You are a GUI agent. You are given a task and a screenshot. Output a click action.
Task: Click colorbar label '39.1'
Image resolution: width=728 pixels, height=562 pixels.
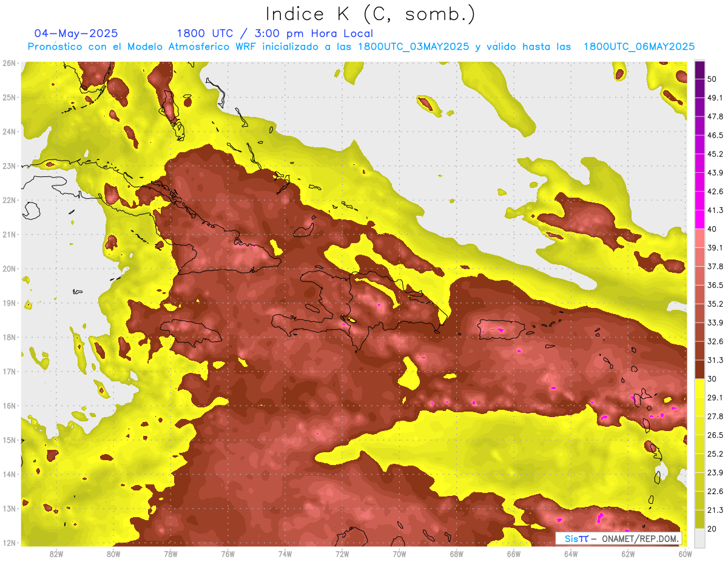pyautogui.click(x=715, y=247)
